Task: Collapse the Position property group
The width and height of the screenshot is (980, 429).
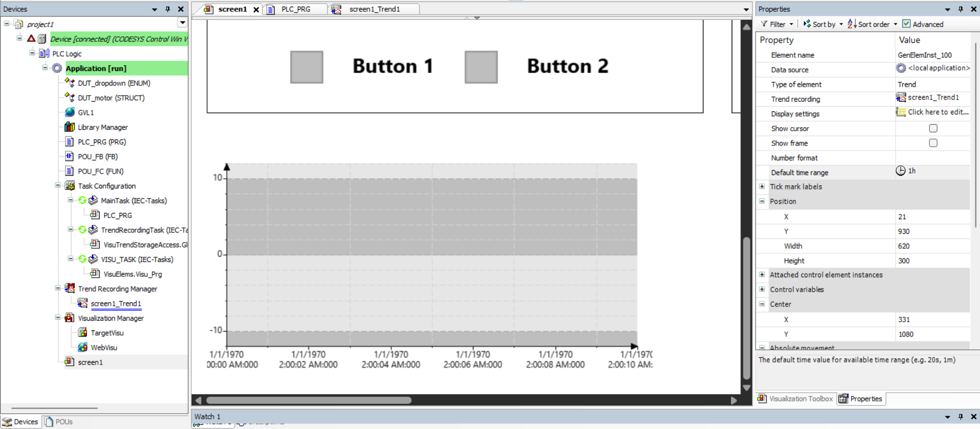Action: tap(762, 202)
